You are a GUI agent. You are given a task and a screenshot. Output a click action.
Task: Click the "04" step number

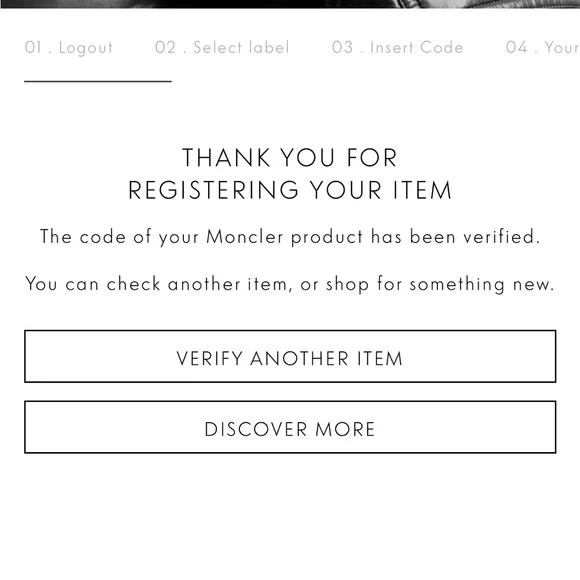(517, 47)
